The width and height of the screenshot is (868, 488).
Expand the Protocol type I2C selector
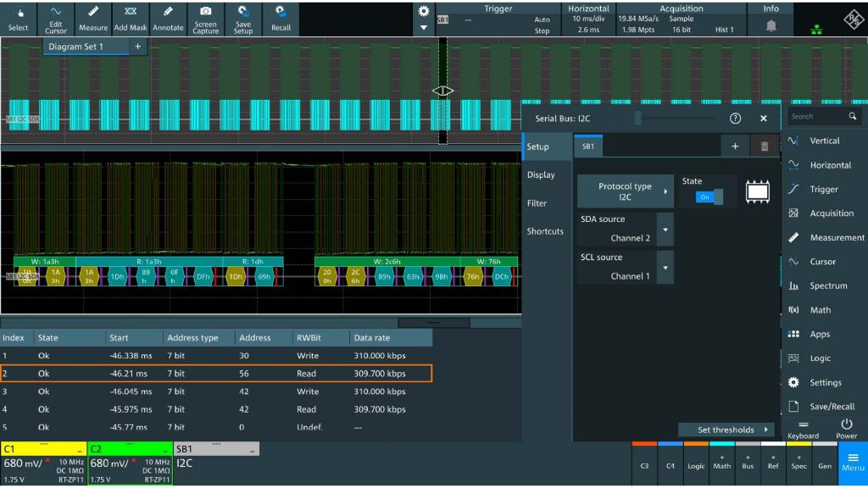pyautogui.click(x=625, y=190)
